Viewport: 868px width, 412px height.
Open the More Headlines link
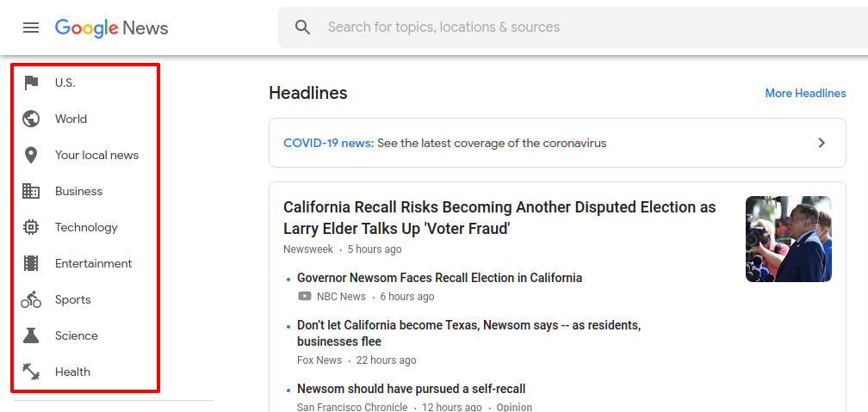[805, 94]
